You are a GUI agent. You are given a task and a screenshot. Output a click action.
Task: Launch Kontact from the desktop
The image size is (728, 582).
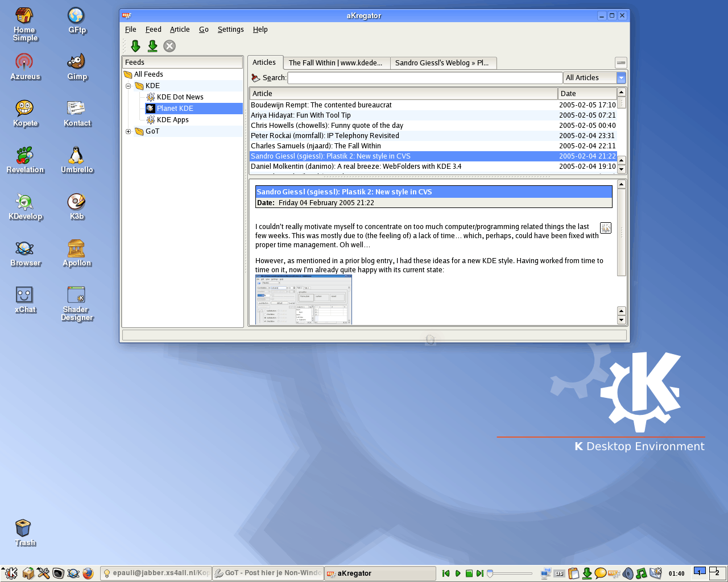pos(77,114)
